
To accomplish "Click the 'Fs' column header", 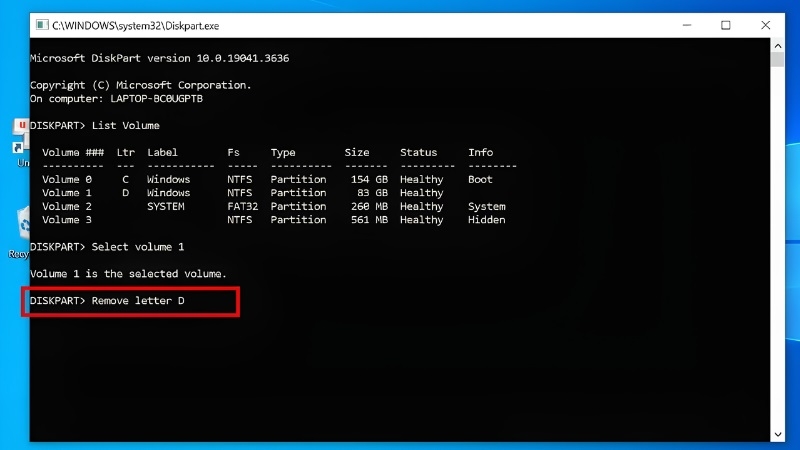I will (x=233, y=153).
